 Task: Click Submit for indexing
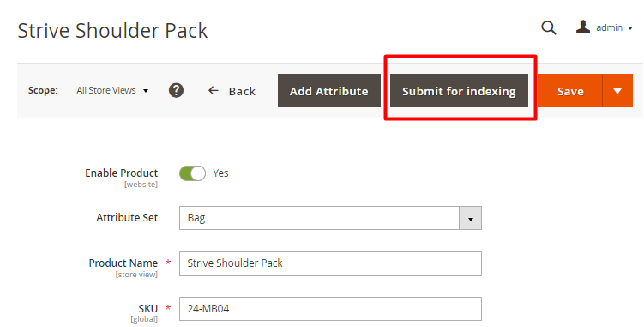tap(459, 90)
